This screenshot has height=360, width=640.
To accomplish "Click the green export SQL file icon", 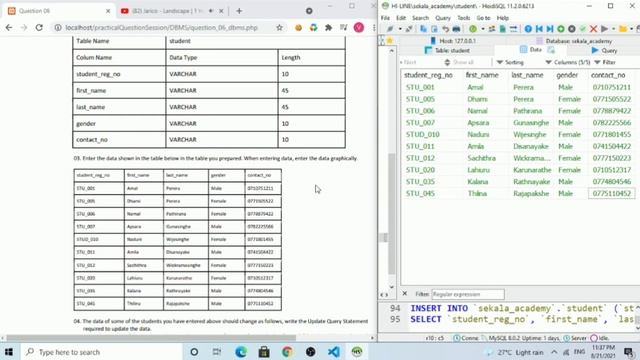I will pyautogui.click(x=503, y=29).
